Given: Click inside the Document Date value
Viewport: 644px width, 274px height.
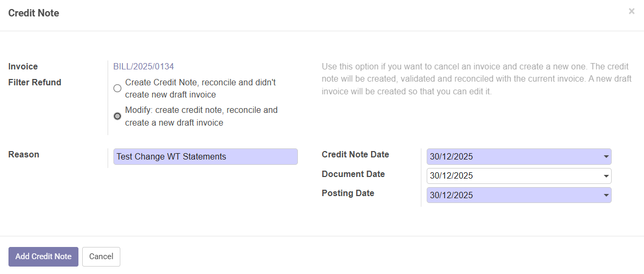Looking at the screenshot, I should tap(509, 176).
